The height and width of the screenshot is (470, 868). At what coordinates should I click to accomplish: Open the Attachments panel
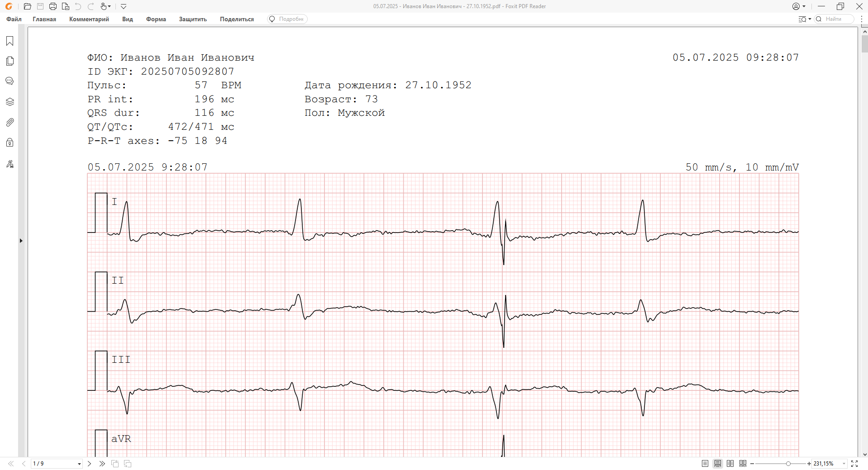point(10,122)
